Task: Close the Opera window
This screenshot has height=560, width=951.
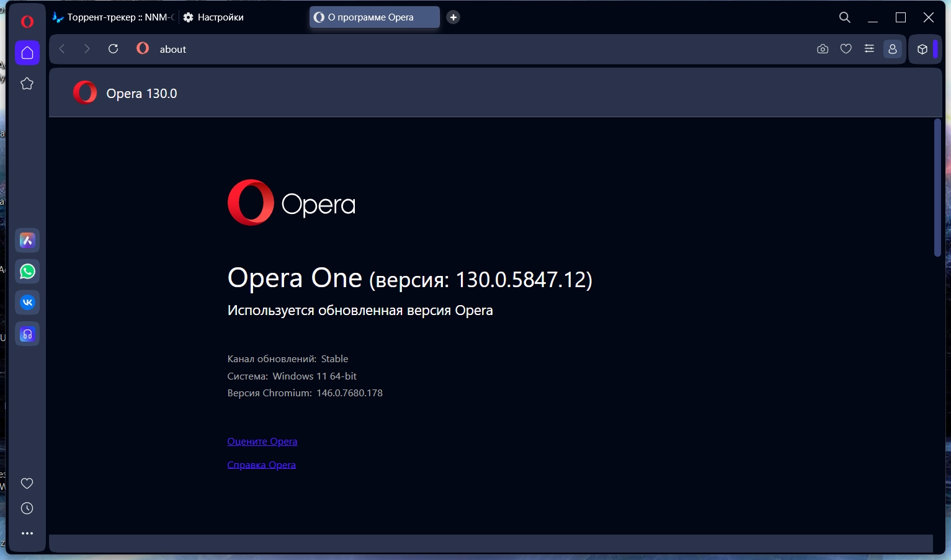Action: tap(929, 17)
